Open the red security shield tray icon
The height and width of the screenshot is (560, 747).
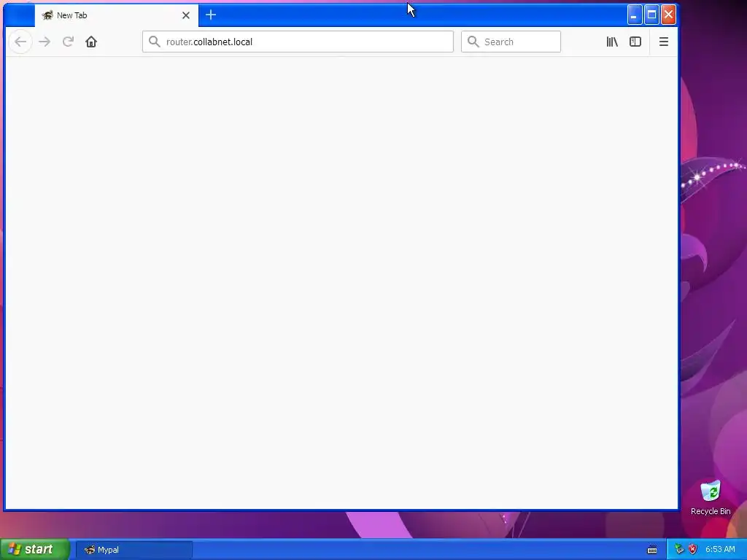pos(693,550)
